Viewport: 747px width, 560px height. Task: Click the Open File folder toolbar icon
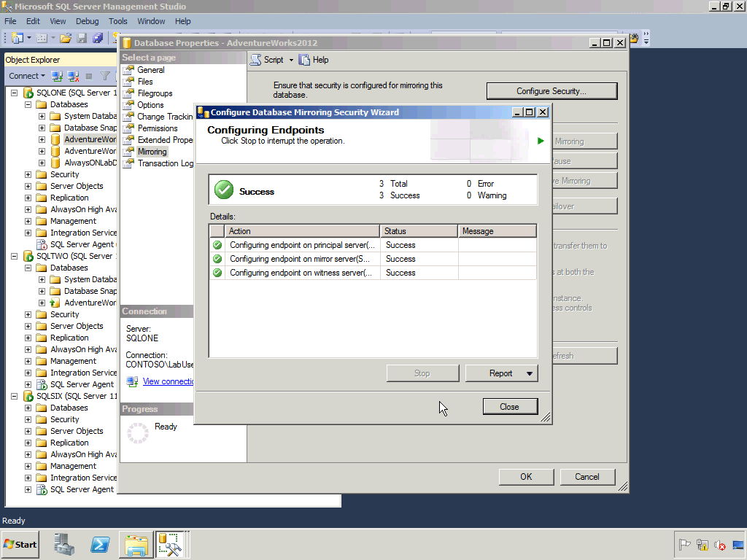pos(66,38)
